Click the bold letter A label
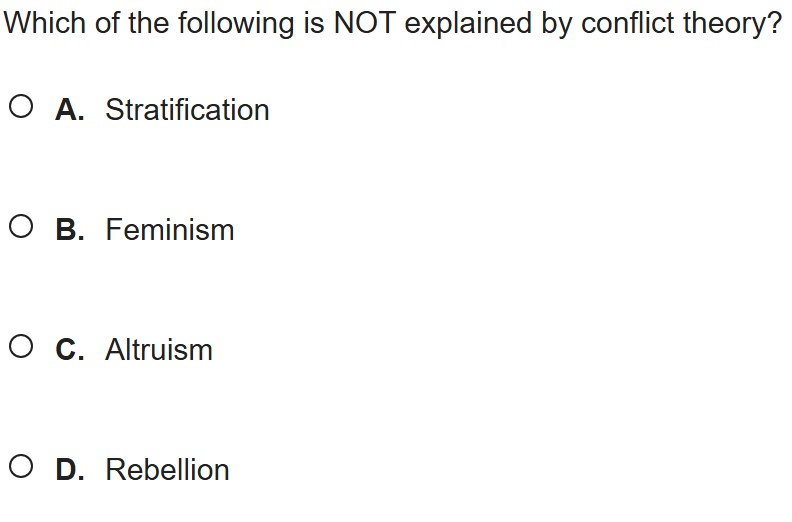The width and height of the screenshot is (792, 522). coord(70,110)
